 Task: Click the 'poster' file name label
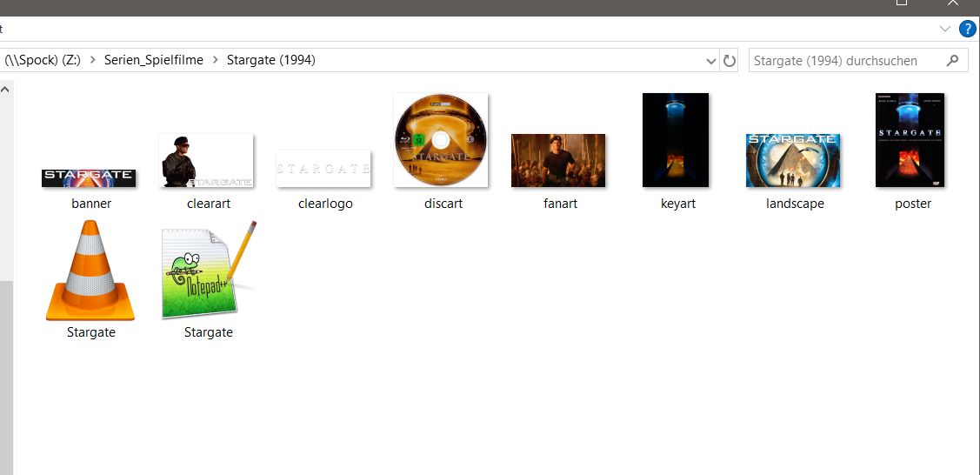tap(913, 204)
